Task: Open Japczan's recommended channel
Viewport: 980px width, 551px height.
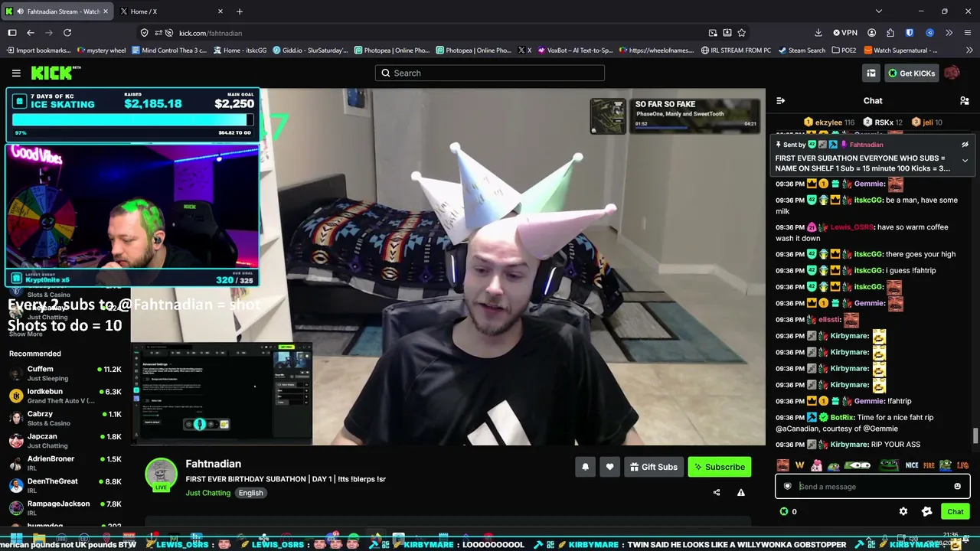Action: [65, 441]
